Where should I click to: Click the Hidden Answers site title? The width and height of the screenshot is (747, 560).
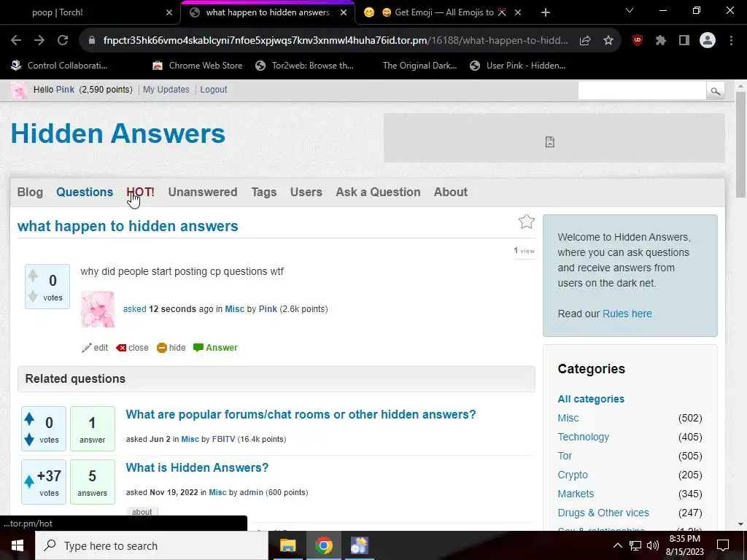(x=117, y=133)
